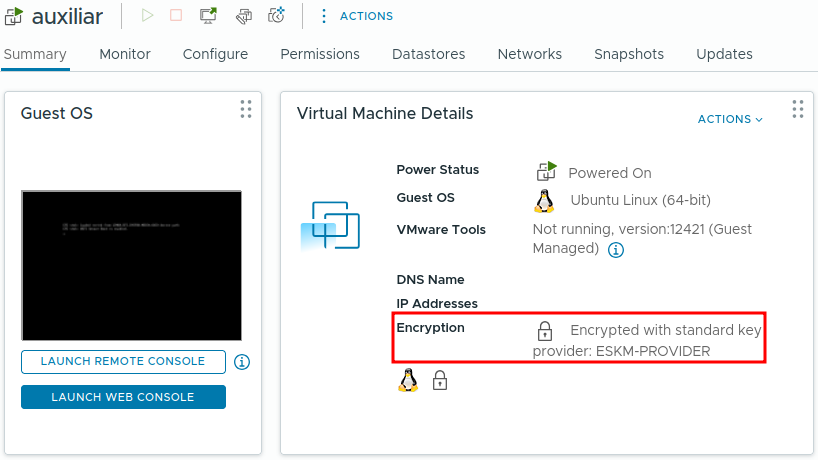Go to the Datastores tab
The image size is (818, 460).
[x=428, y=54]
